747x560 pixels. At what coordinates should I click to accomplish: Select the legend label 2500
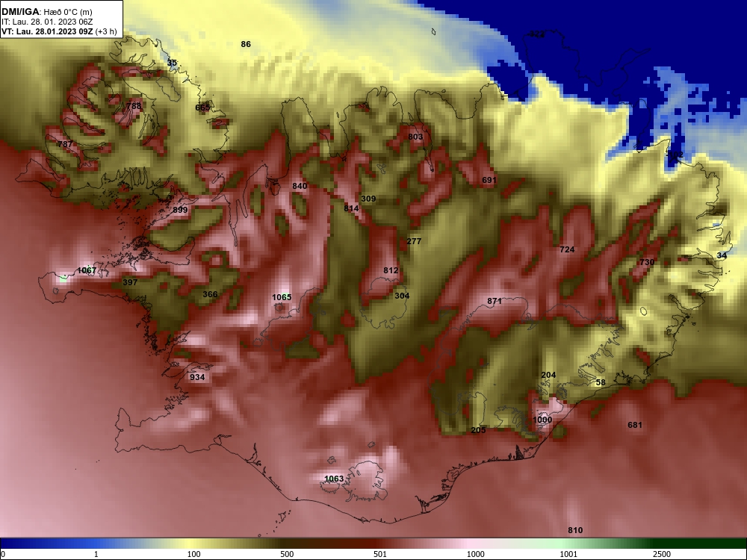point(662,554)
